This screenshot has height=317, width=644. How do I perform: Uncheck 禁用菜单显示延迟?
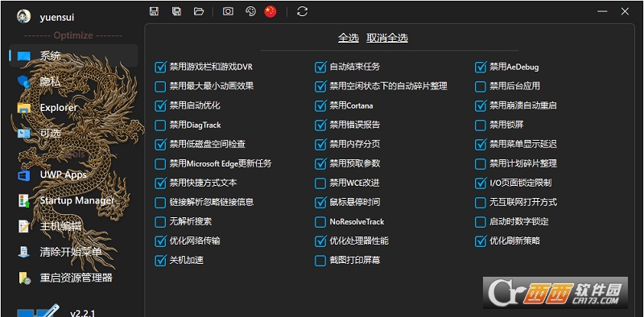pyautogui.click(x=481, y=144)
